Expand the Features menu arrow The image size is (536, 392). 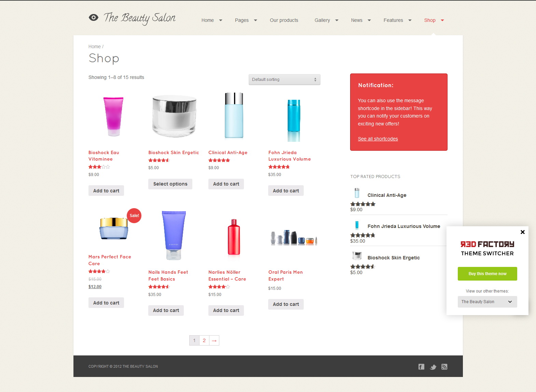pyautogui.click(x=410, y=21)
